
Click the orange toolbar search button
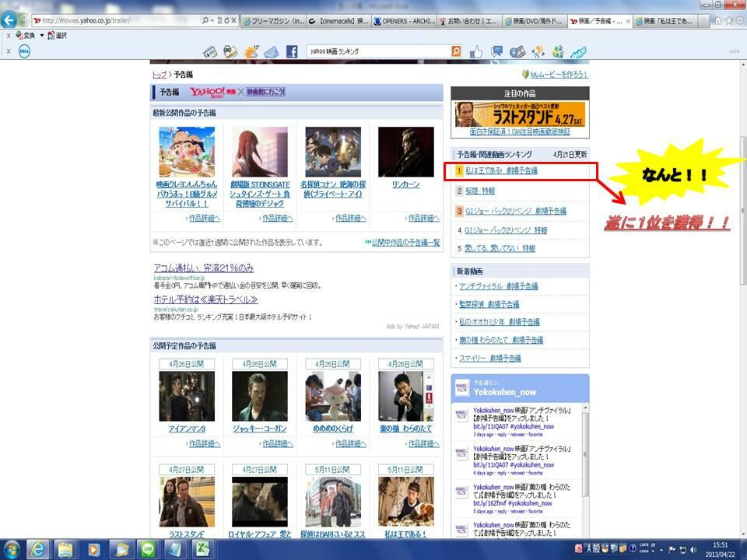(x=456, y=51)
